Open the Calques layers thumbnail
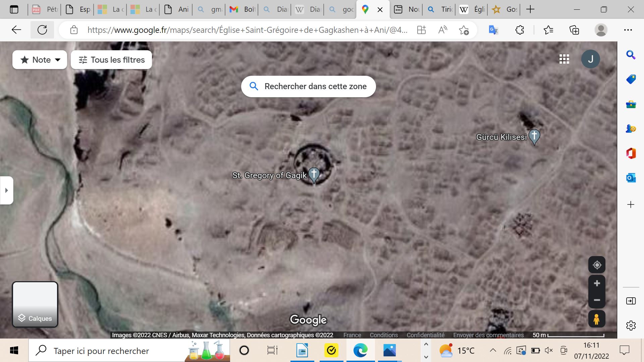 pos(35,304)
